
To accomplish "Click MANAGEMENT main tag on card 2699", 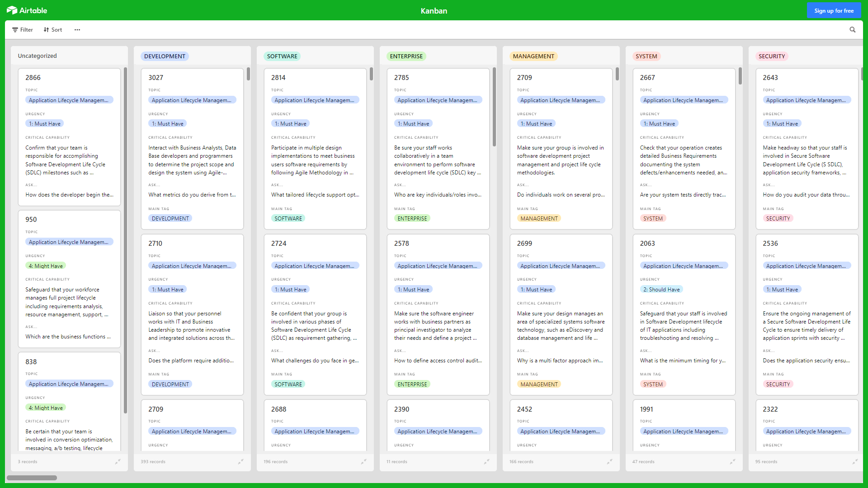I will pyautogui.click(x=539, y=384).
